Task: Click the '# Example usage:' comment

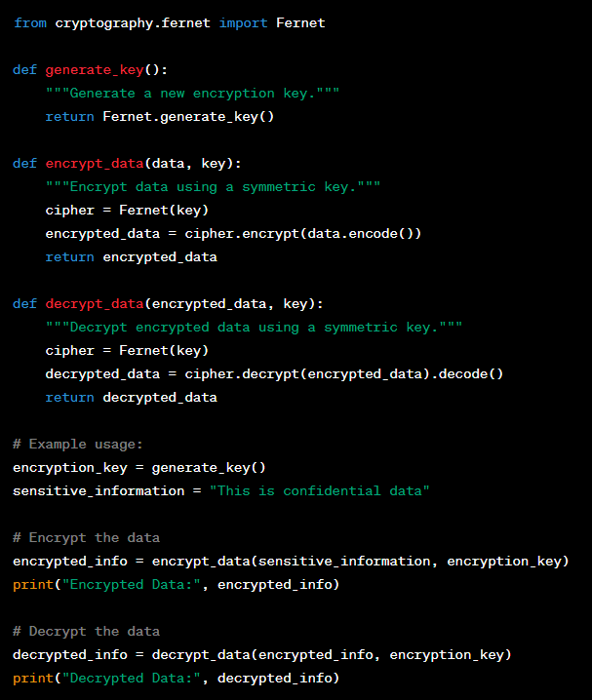Action: (x=78, y=445)
